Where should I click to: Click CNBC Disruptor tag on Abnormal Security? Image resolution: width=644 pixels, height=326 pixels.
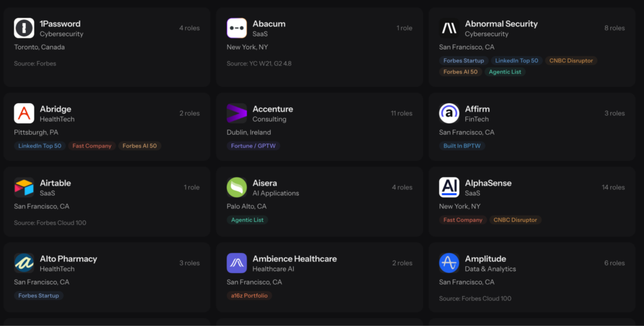pos(571,60)
